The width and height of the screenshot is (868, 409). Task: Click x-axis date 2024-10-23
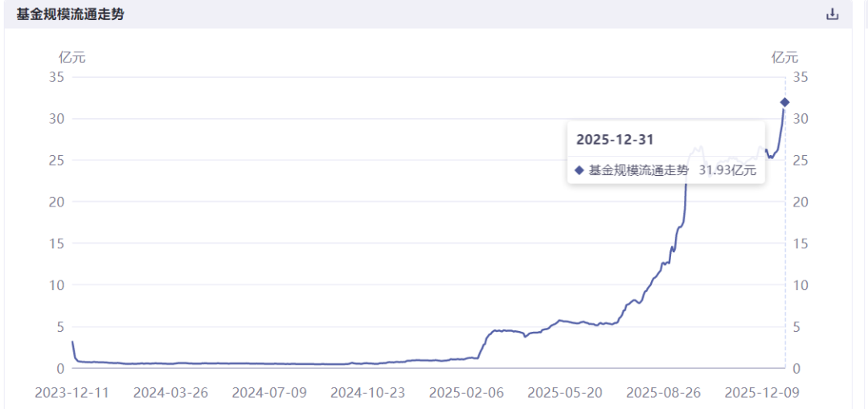(x=367, y=392)
